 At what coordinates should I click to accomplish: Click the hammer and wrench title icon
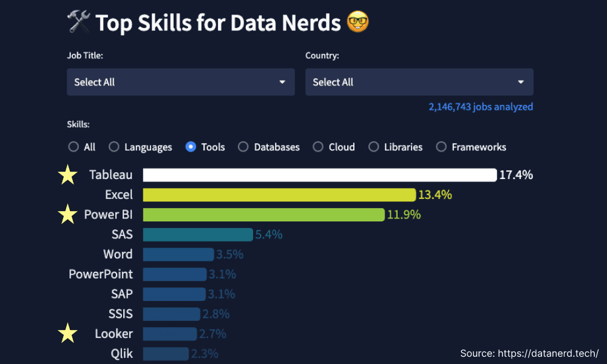pyautogui.click(x=78, y=23)
